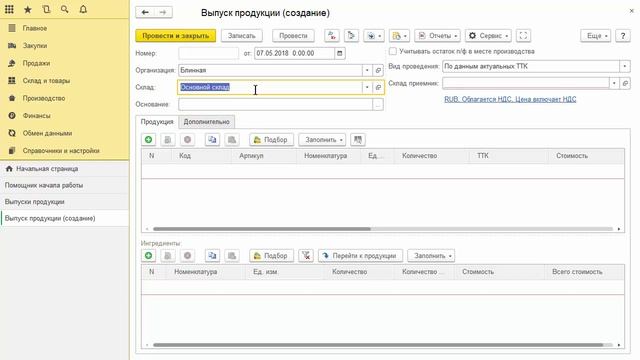Screen dimensions: 640x360
Task: Open the Еще dropdown menu
Action: pyautogui.click(x=596, y=36)
